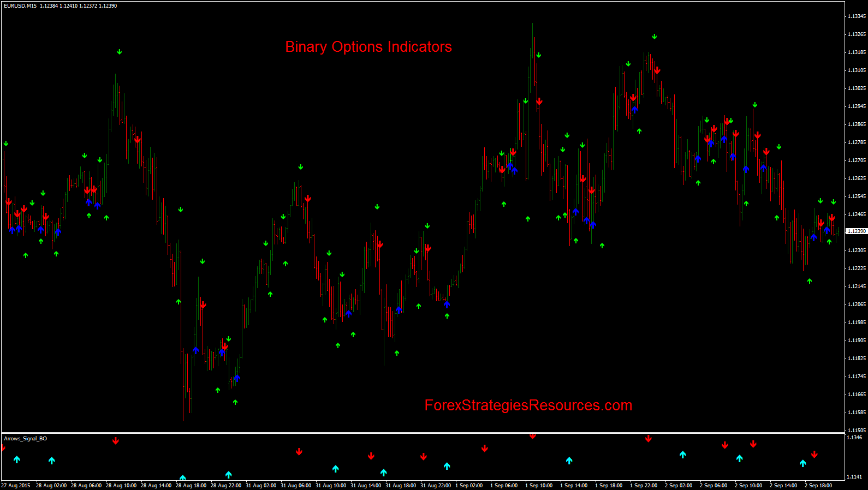Click the 1 Sep 18:00 time label
The width and height of the screenshot is (868, 490).
click(x=609, y=486)
